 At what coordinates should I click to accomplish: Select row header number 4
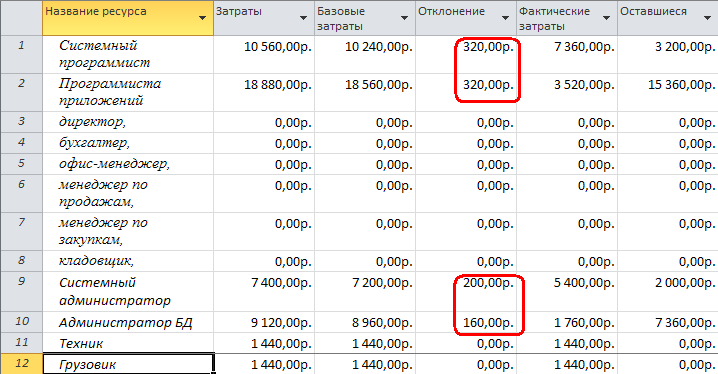[x=22, y=143]
